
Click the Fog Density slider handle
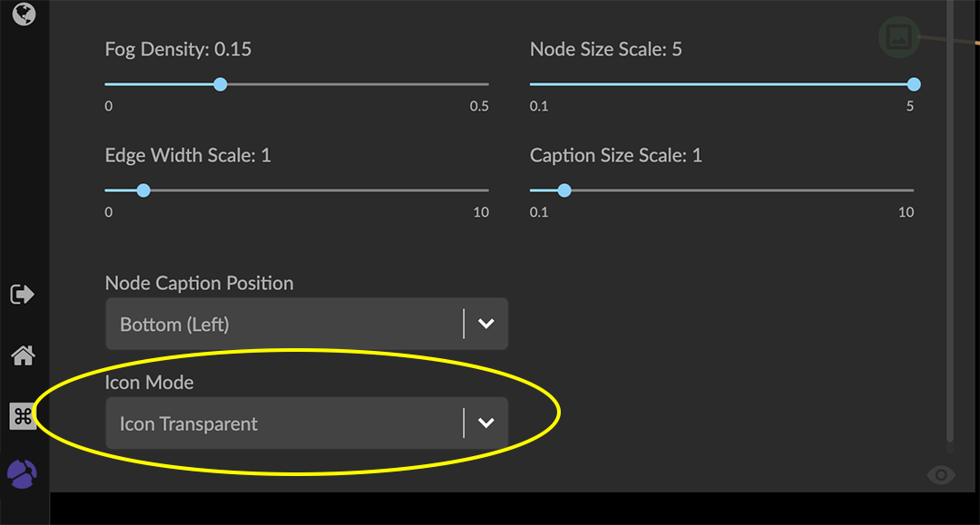pos(220,84)
